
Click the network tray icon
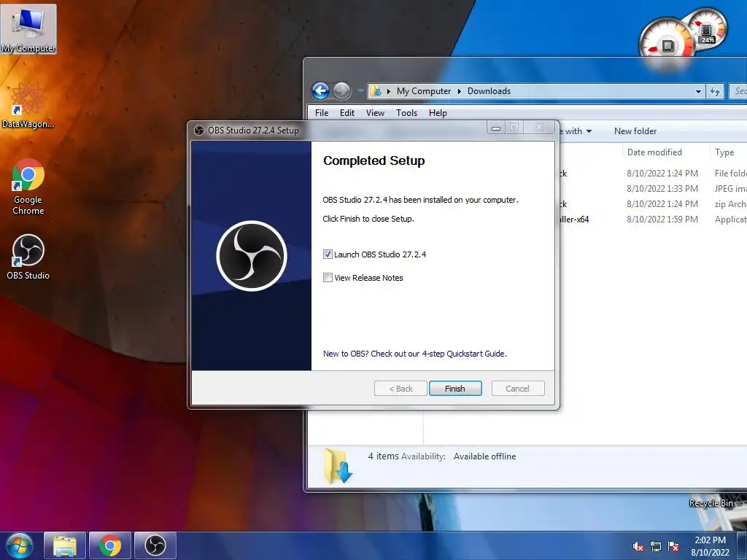tap(656, 547)
